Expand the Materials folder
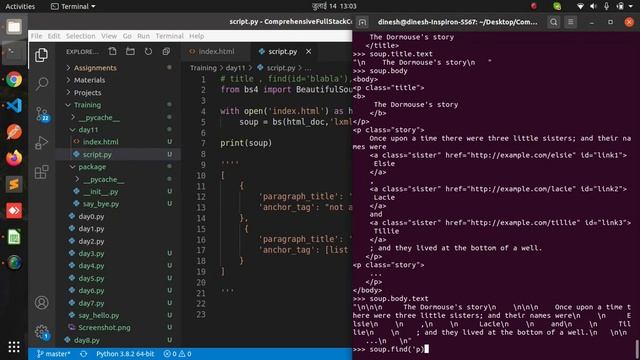This screenshot has width=640, height=360. [89, 80]
